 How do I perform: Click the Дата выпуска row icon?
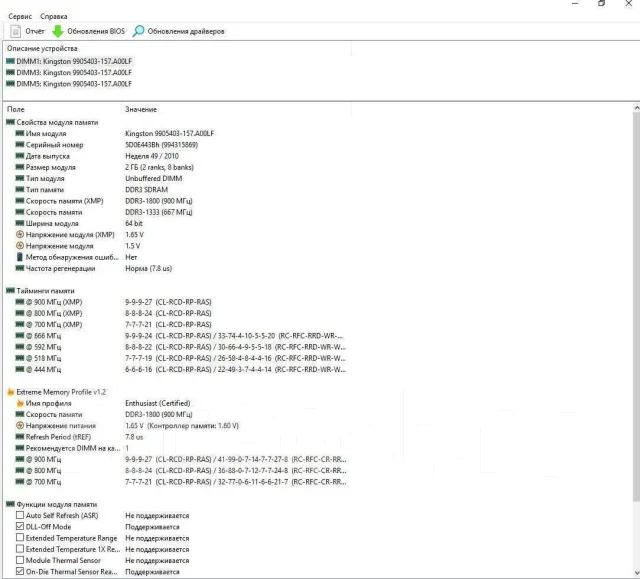point(20,155)
